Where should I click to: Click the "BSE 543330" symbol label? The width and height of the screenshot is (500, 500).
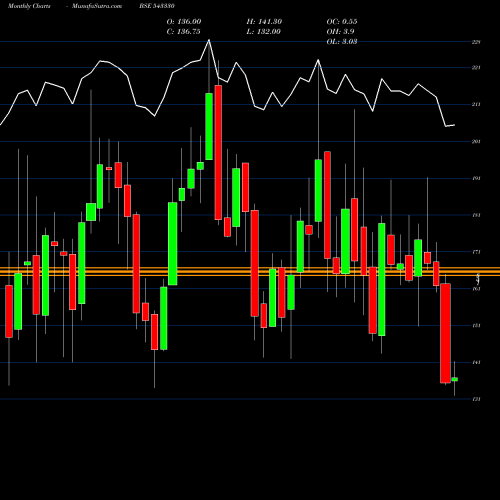(157, 6)
